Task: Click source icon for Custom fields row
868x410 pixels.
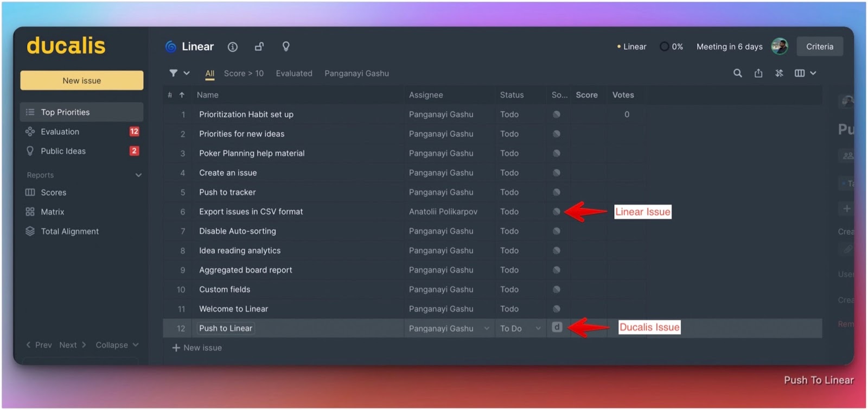Action: (x=557, y=289)
